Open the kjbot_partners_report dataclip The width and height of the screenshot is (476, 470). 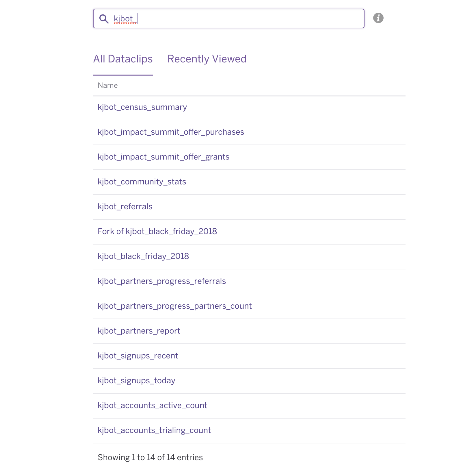[139, 331]
